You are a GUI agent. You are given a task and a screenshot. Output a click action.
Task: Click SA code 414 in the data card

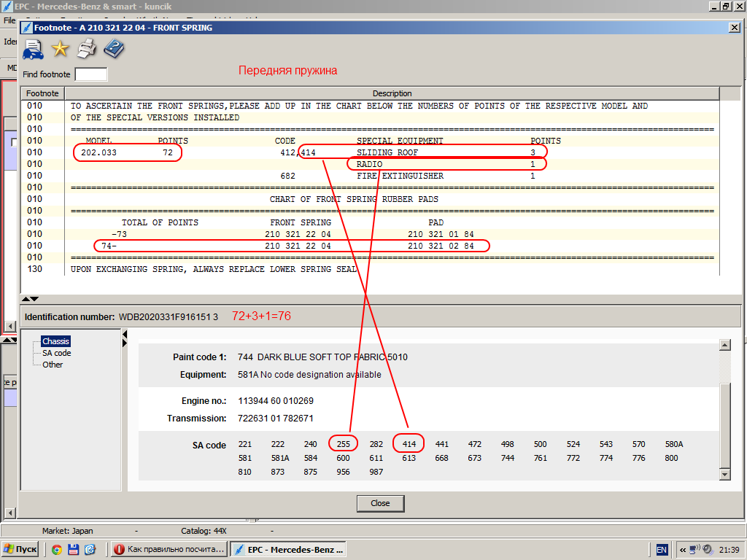409,444
